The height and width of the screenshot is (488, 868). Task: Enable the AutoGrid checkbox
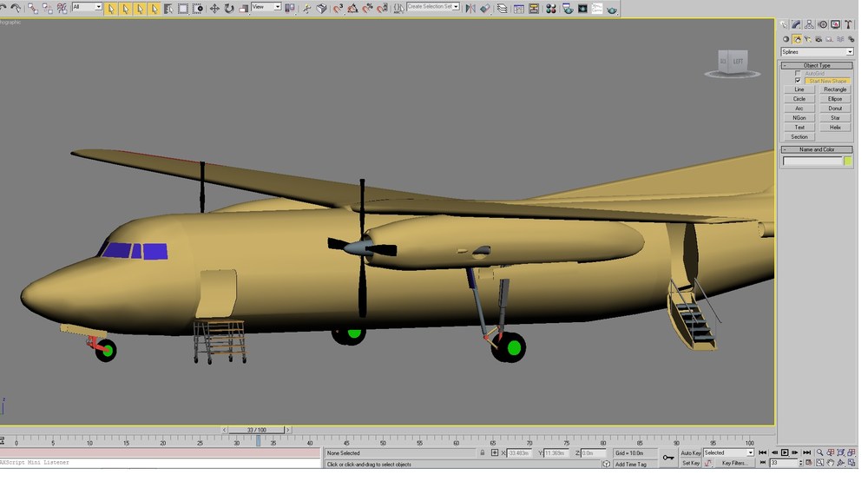click(x=798, y=73)
